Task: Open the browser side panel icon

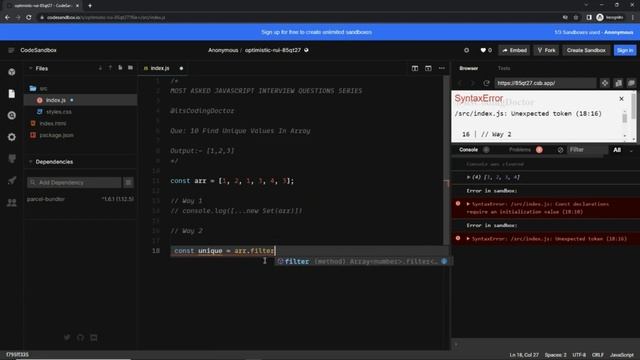Action: 589,18
